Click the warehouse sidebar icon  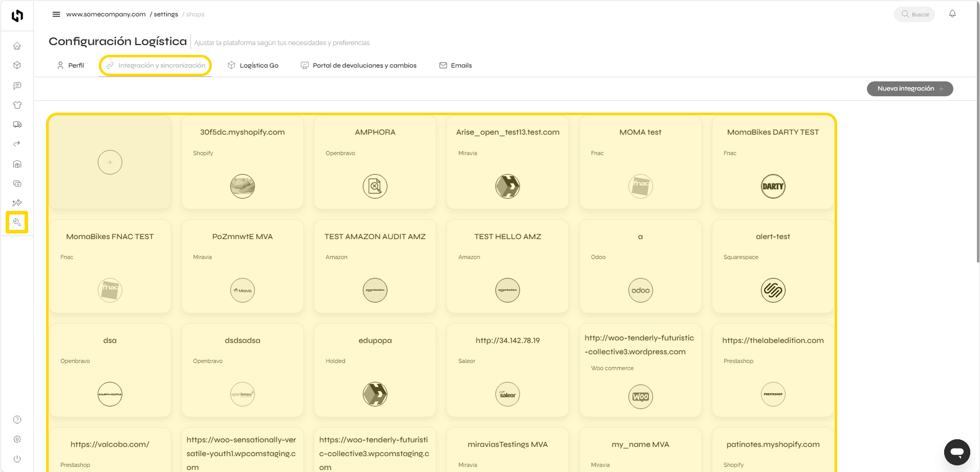[x=17, y=164]
